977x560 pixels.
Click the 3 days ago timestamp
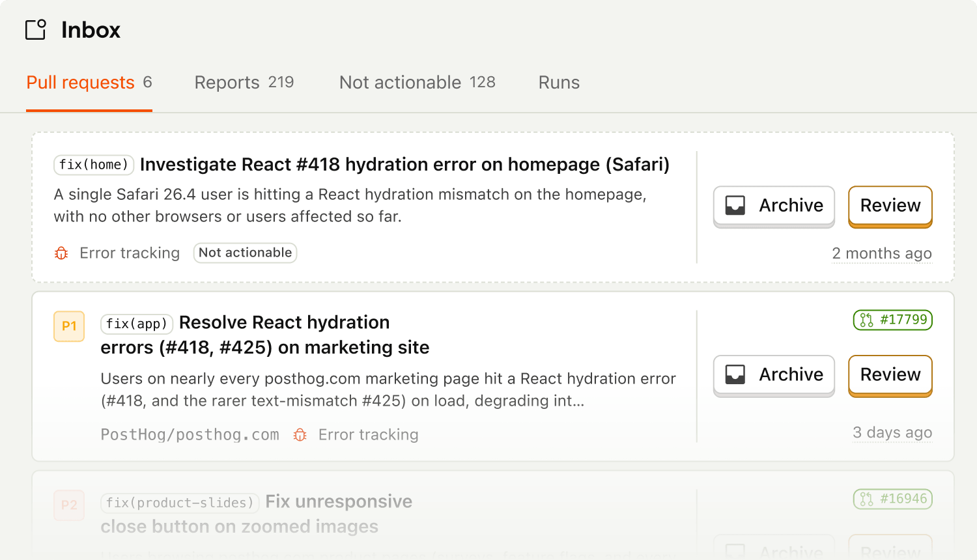tap(892, 432)
